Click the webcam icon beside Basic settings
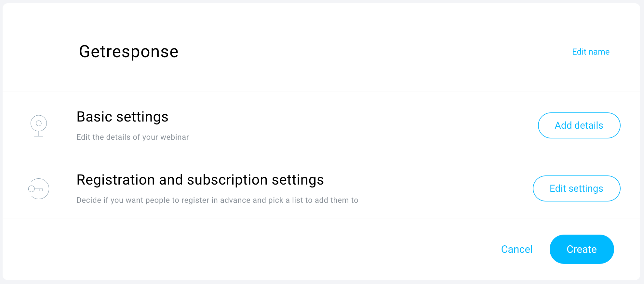This screenshot has width=644, height=284. pyautogui.click(x=39, y=125)
